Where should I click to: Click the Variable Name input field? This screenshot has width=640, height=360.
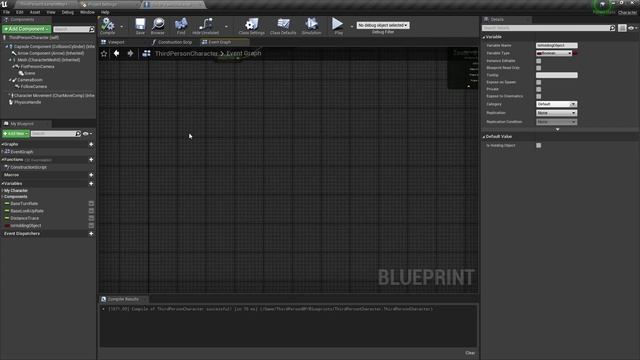pos(556,45)
